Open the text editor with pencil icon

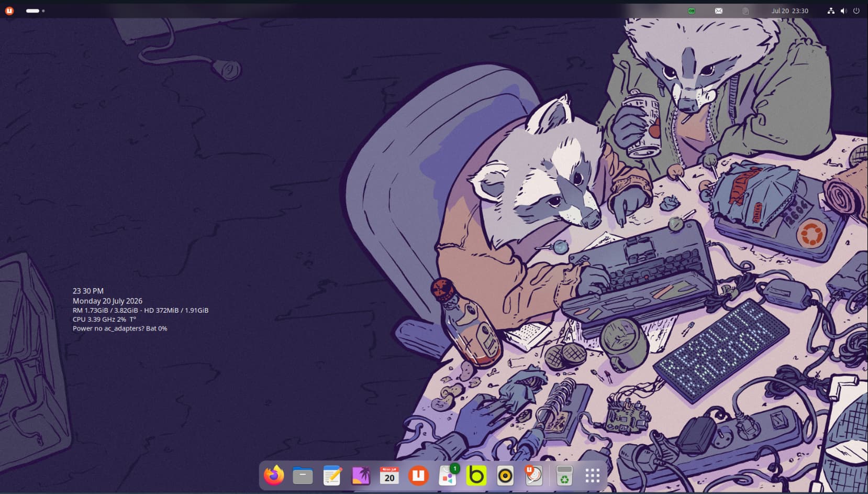click(x=332, y=476)
